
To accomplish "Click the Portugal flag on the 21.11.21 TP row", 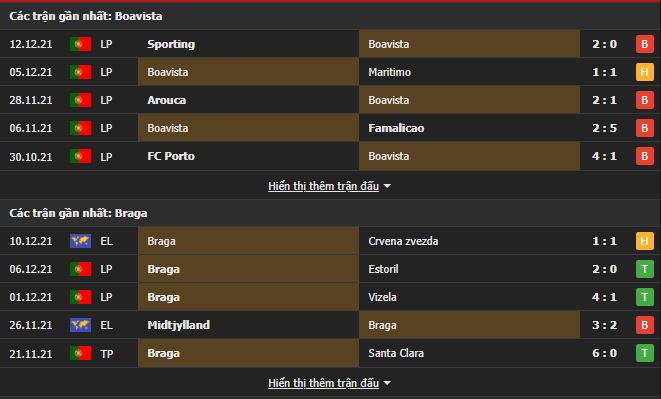I will pos(81,353).
